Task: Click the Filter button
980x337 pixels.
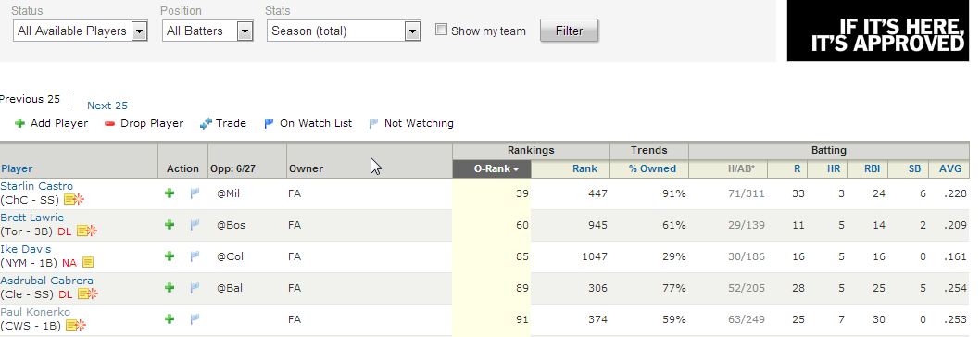Action: 569,31
